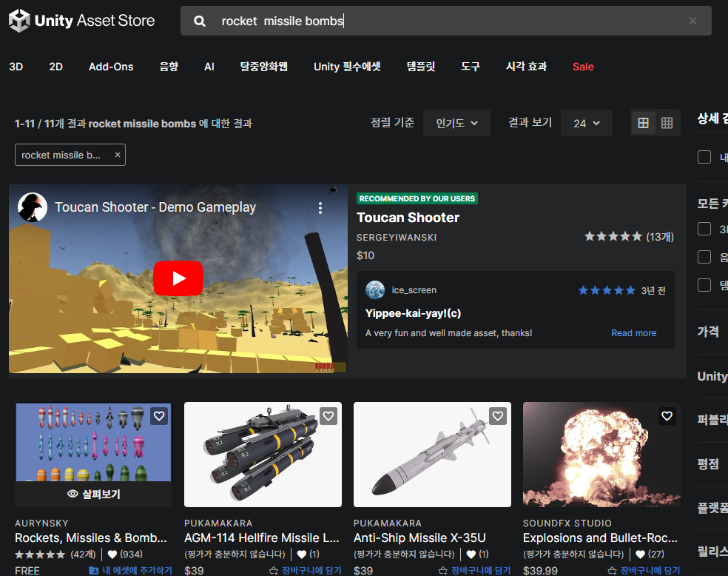The image size is (728, 576).
Task: Toggle the 템플릿 category checkbox in the sidebar
Action: click(704, 285)
